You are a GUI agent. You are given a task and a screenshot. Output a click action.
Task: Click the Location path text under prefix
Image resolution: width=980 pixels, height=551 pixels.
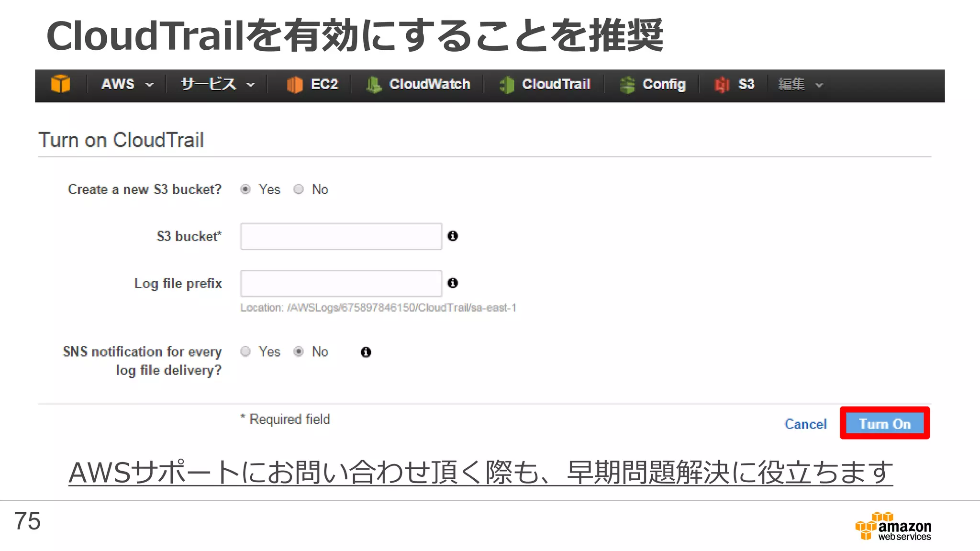378,308
